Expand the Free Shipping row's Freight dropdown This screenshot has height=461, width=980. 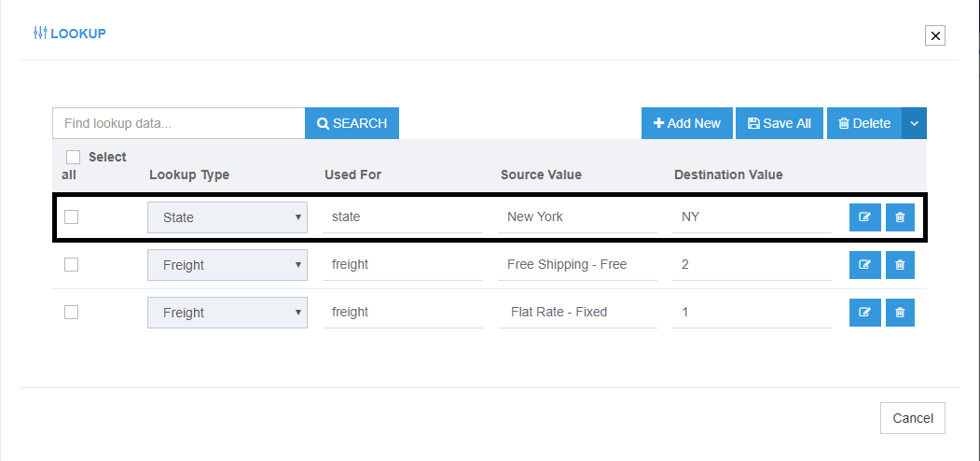pyautogui.click(x=228, y=265)
